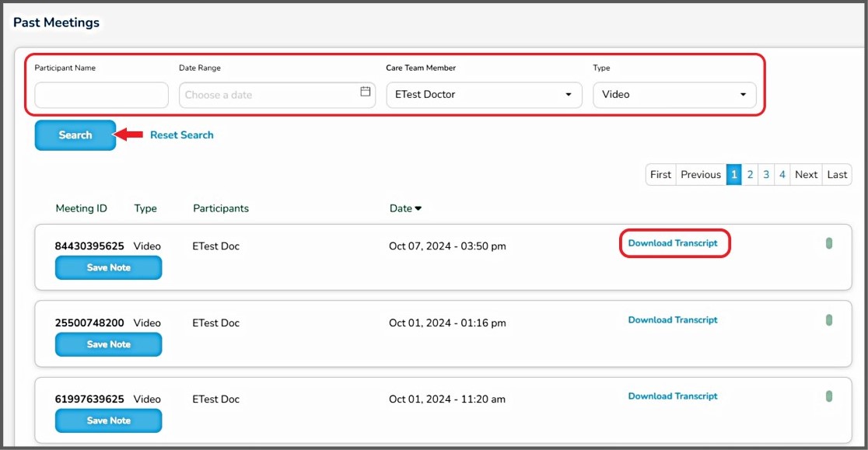Click the Reset Search link
The image size is (868, 450).
coord(181,135)
